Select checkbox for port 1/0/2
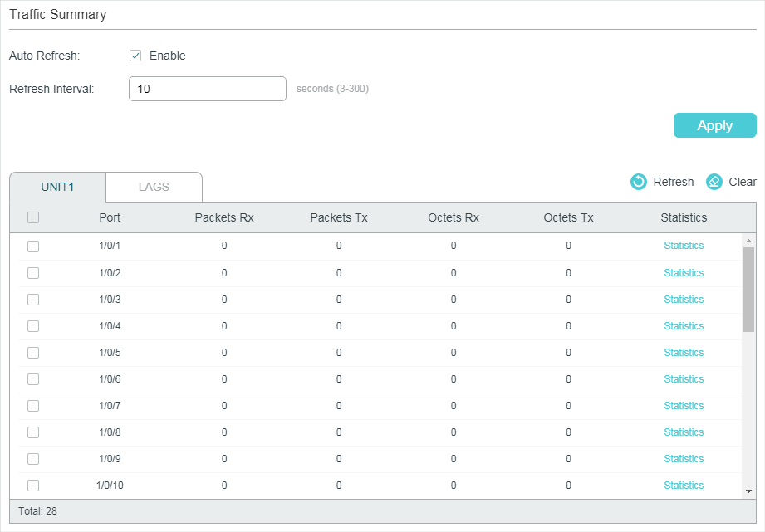 [x=33, y=273]
